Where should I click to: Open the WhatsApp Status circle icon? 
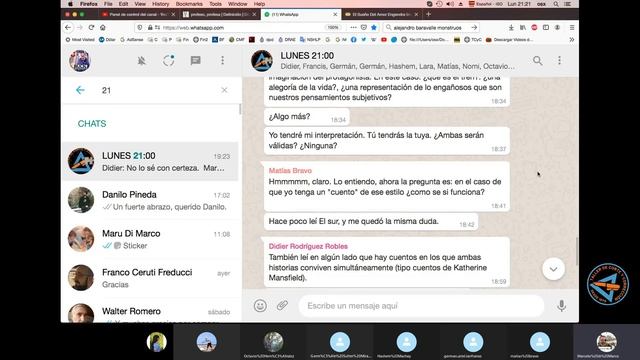coord(169,60)
